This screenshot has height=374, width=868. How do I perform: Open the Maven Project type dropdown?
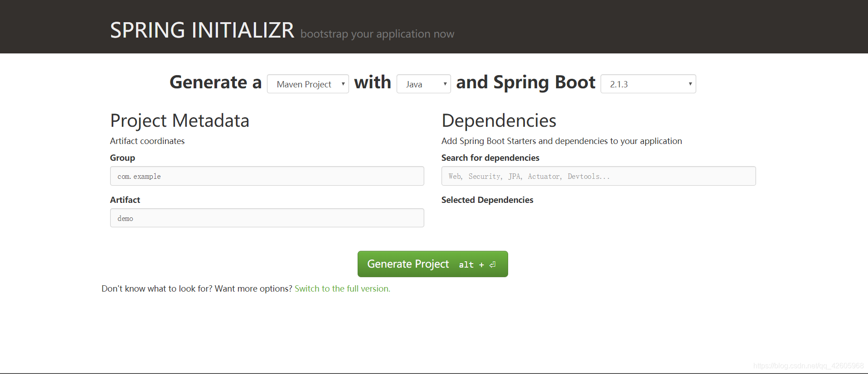click(x=308, y=84)
